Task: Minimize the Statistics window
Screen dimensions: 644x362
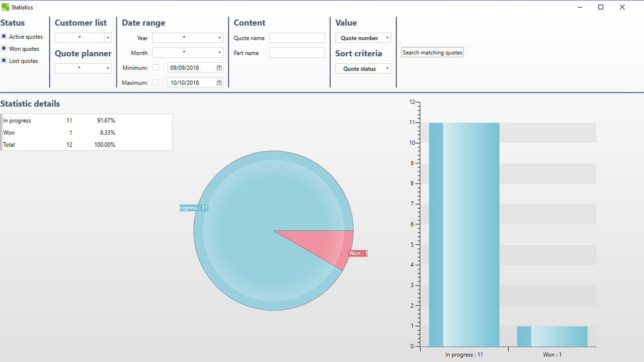Action: (580, 7)
